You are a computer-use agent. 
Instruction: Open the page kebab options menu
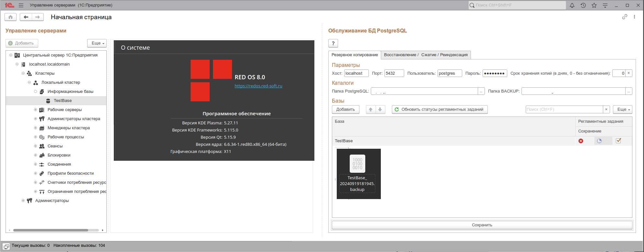[x=635, y=17]
